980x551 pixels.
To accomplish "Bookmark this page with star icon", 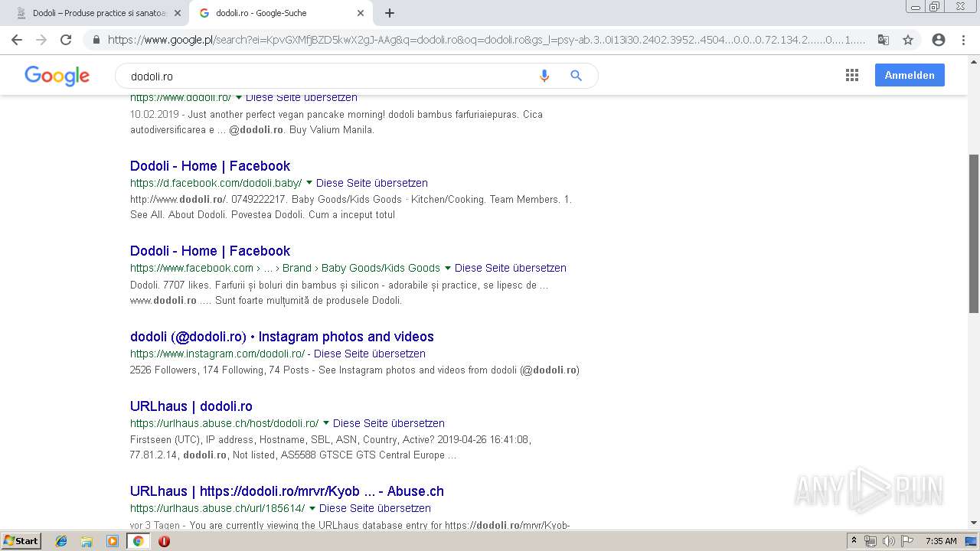I will pyautogui.click(x=908, y=40).
